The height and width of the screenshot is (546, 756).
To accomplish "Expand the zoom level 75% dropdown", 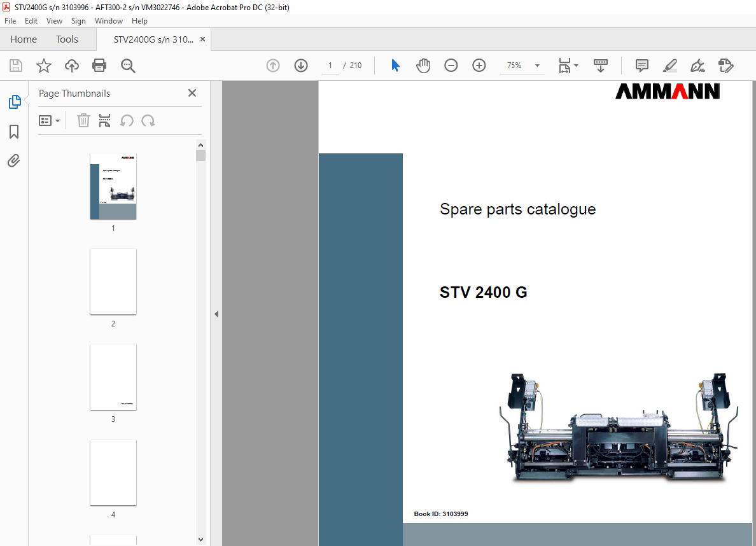I will (x=537, y=66).
